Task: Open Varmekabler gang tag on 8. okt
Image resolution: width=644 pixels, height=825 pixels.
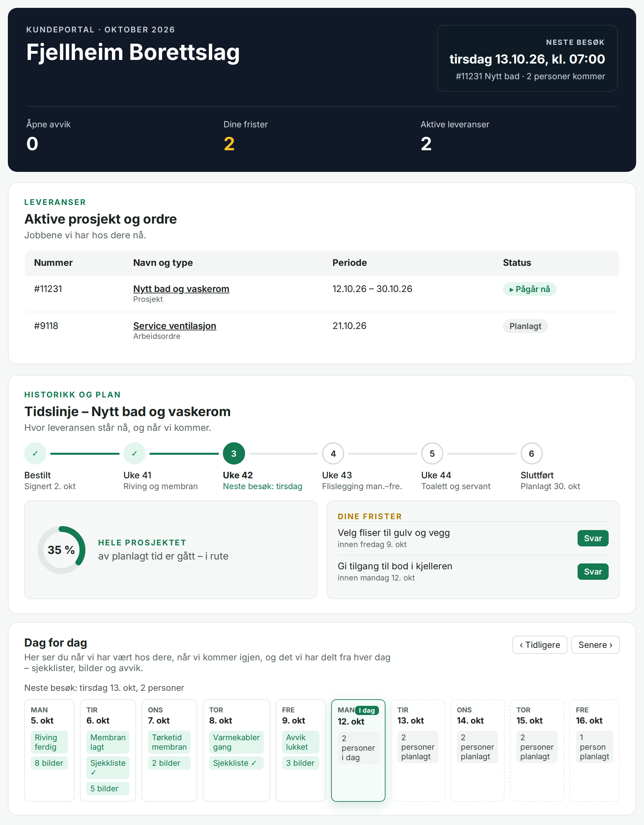Action: coord(236,742)
